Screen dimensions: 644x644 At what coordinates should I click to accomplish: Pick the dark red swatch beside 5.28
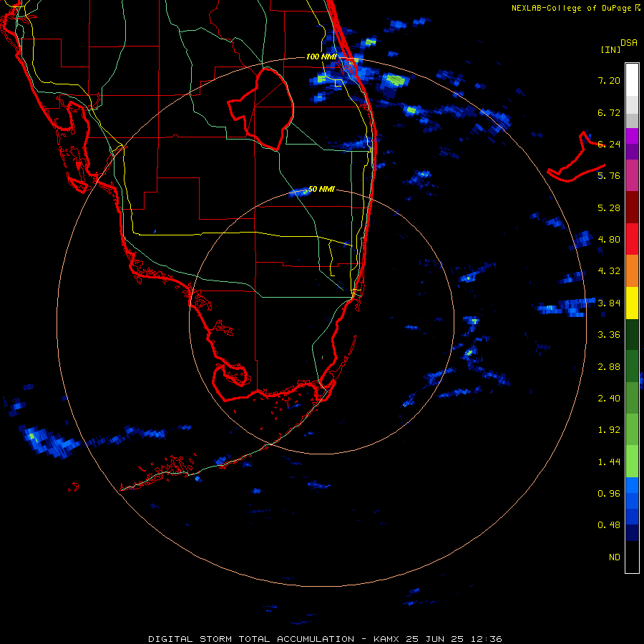(632, 208)
